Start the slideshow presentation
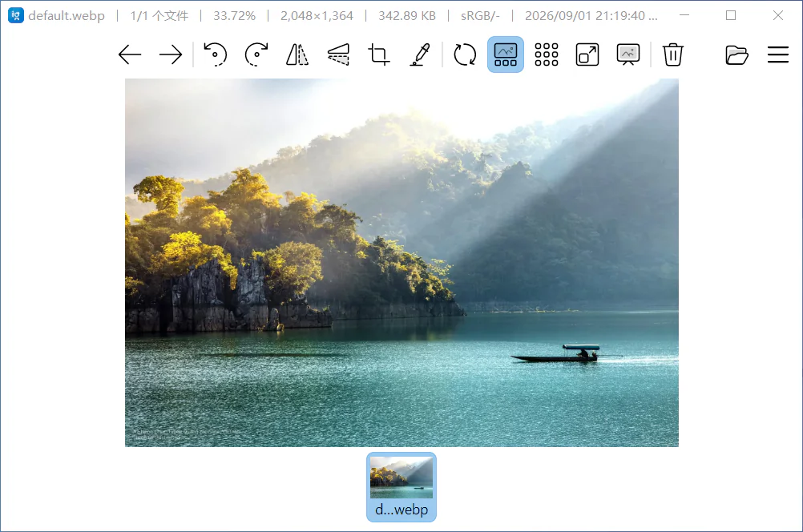 click(628, 54)
